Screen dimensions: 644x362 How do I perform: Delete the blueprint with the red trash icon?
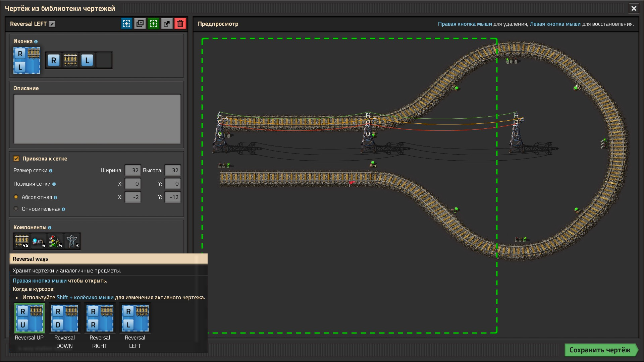point(180,23)
